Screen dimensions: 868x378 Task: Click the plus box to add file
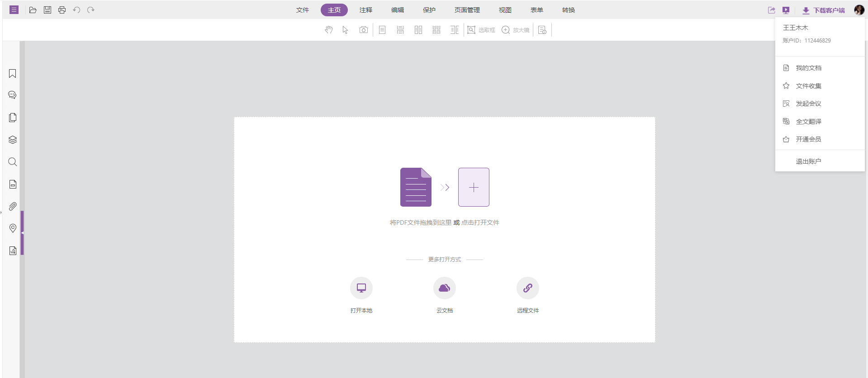coord(474,187)
